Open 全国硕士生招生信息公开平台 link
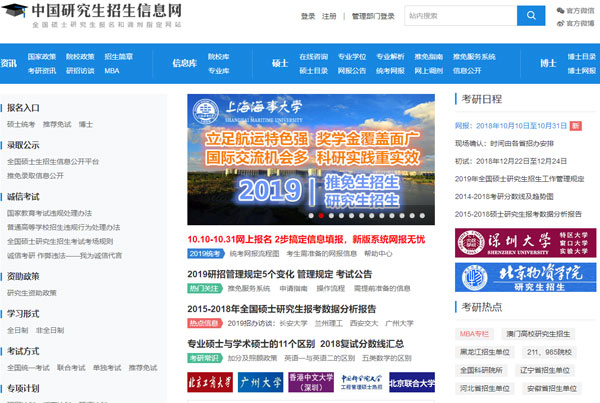The height and width of the screenshot is (403, 600). [53, 162]
